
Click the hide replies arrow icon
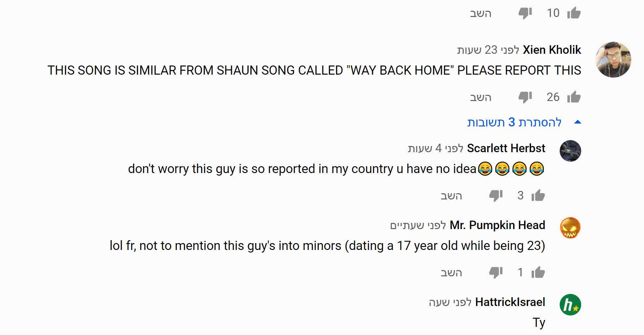(x=578, y=122)
